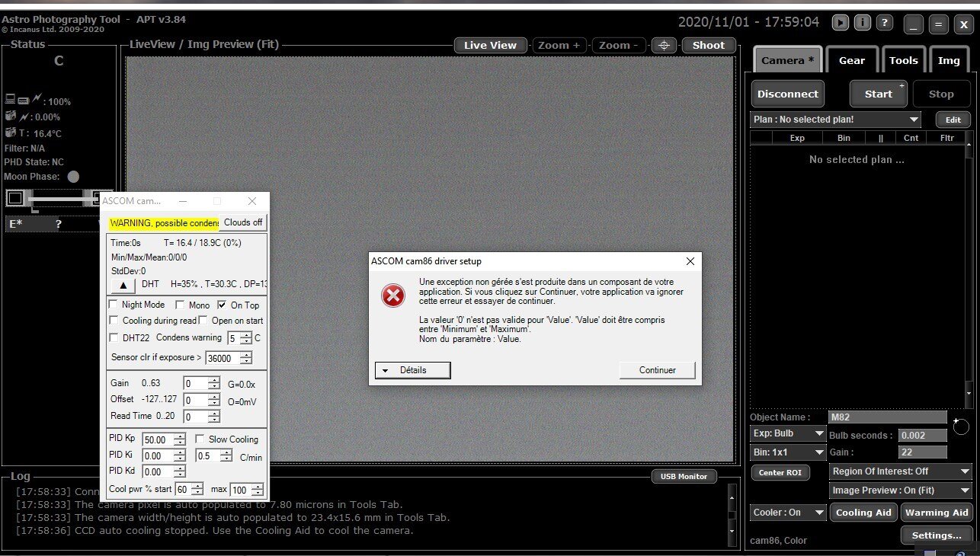The height and width of the screenshot is (556, 980).
Task: Enable the Night Mode checkbox
Action: 114,305
